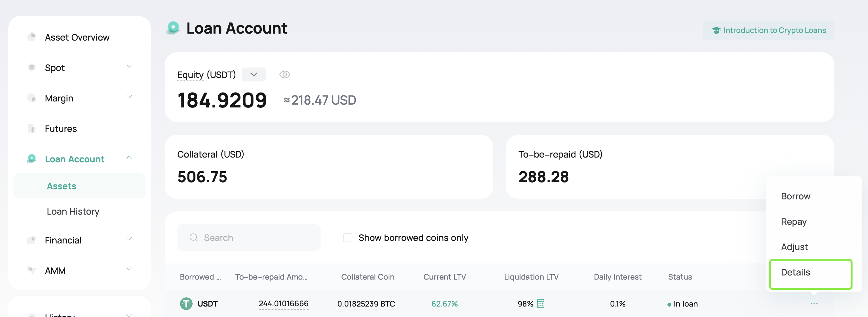Choose Repay in the action menu

pyautogui.click(x=794, y=222)
